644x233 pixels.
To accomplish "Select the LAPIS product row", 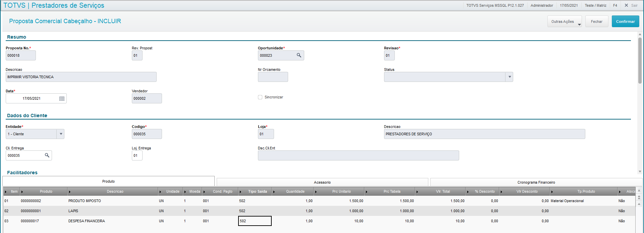I will click(x=319, y=211).
